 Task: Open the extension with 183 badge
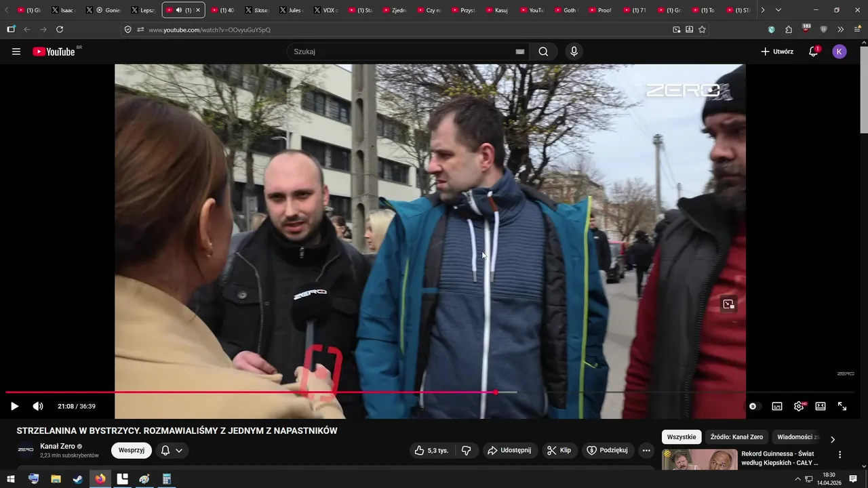click(x=806, y=29)
